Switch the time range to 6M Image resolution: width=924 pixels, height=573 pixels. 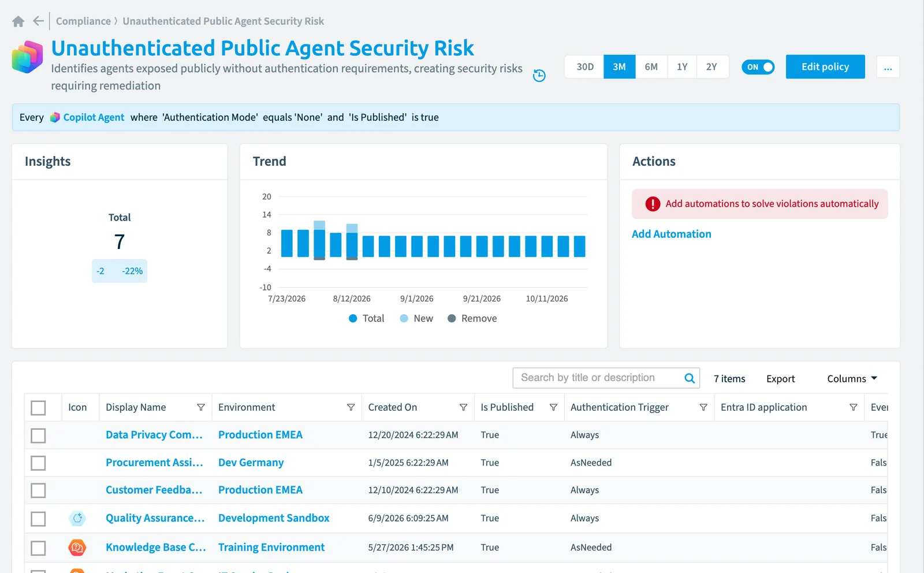651,67
